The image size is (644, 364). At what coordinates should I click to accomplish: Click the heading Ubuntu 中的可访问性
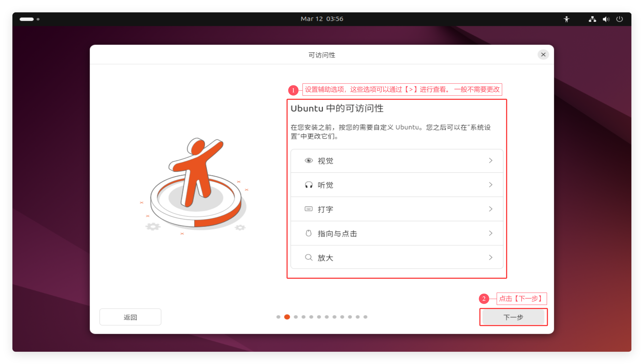click(337, 109)
